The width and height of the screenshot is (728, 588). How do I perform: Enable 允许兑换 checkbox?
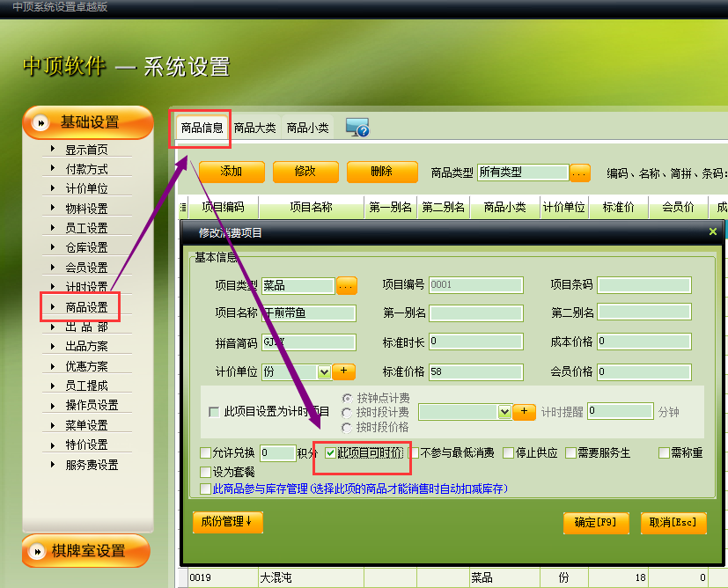tap(205, 452)
